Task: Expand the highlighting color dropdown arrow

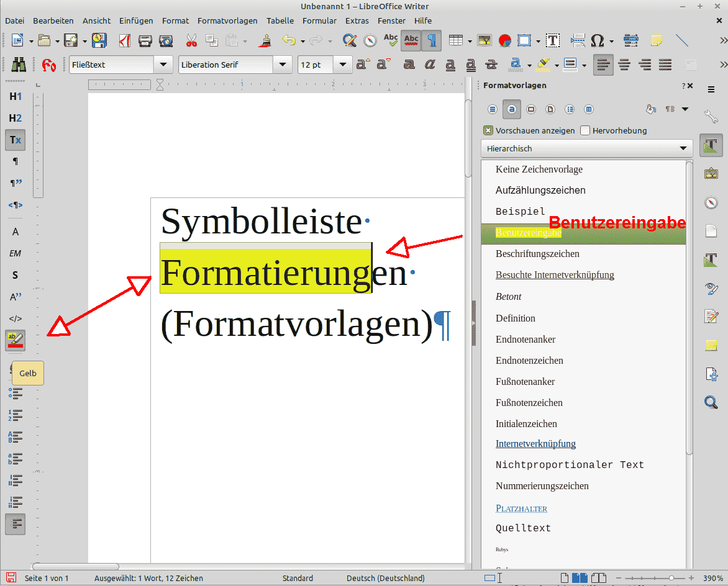Action: tap(557, 65)
